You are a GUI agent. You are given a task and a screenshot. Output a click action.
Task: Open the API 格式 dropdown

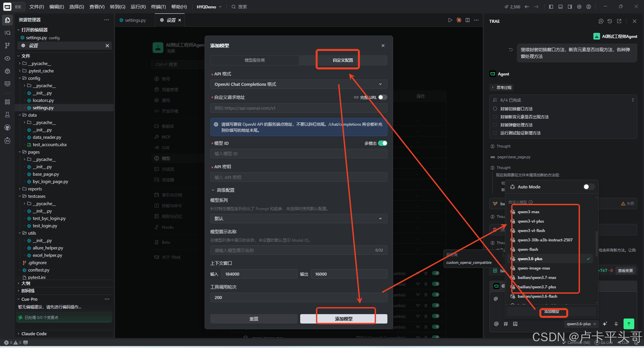(x=299, y=84)
